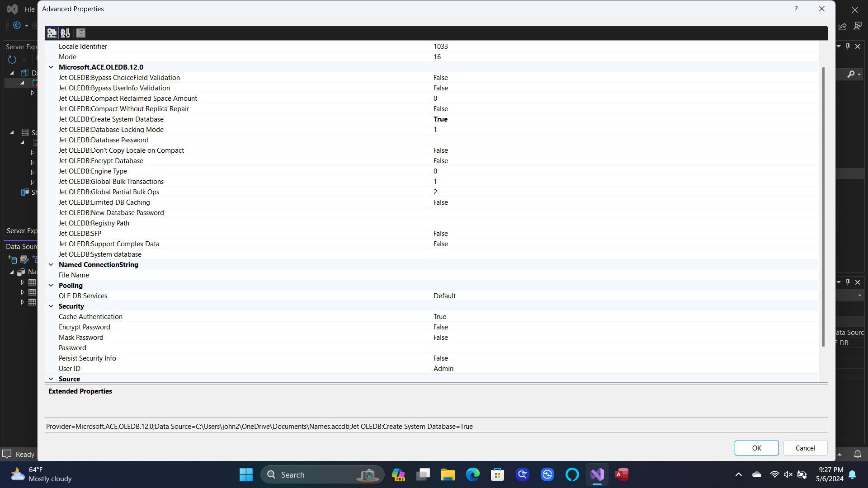Screen dimensions: 868x488
Task: Click Cancel in Advanced Properties dialog
Action: [x=806, y=448]
